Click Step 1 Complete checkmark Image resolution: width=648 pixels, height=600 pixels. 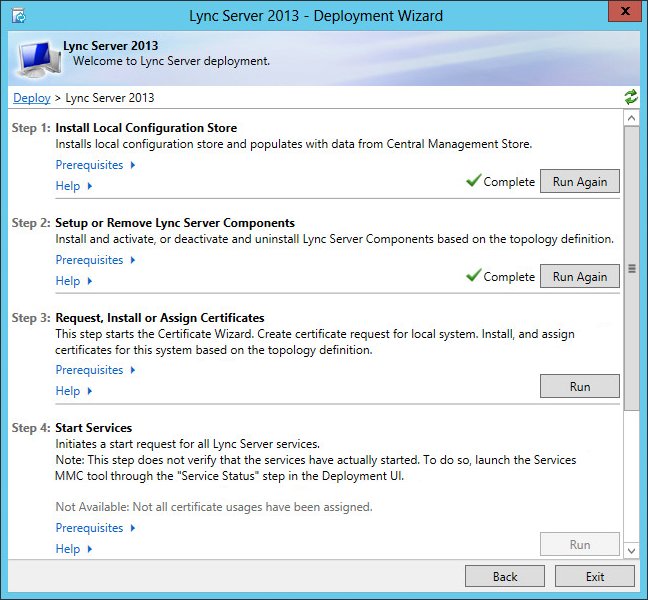(x=474, y=181)
